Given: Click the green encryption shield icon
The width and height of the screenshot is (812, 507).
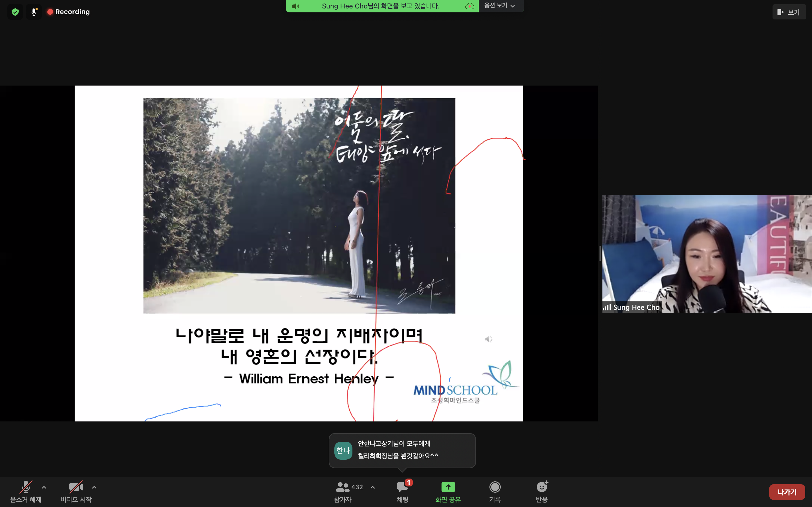Looking at the screenshot, I should (x=15, y=12).
